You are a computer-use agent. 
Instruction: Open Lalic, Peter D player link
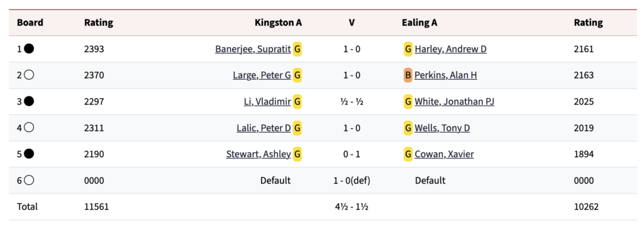264,128
